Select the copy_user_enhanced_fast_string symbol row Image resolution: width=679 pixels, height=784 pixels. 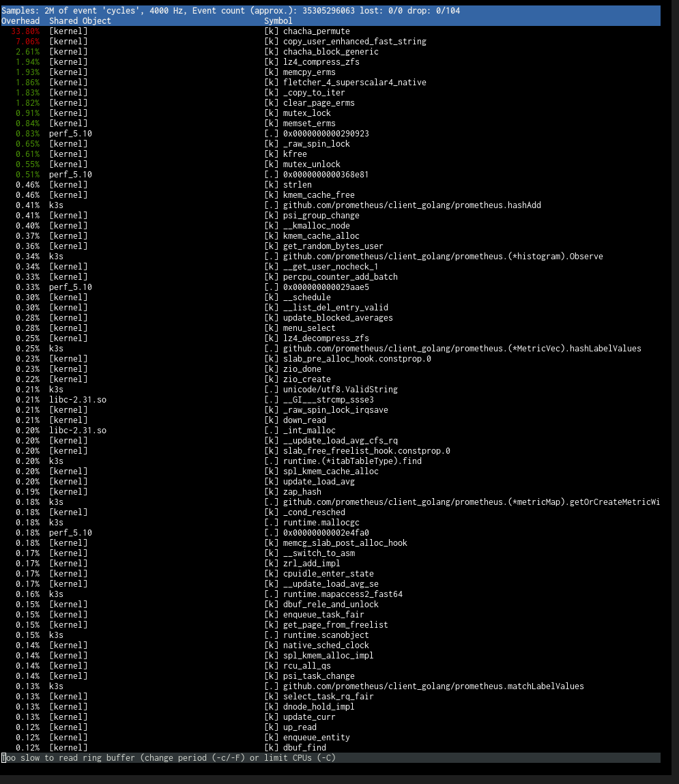[330, 42]
